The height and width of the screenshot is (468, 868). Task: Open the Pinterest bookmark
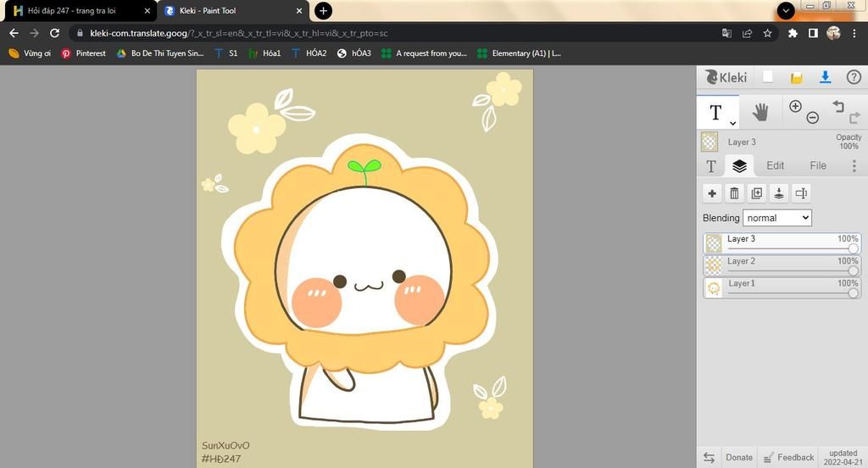[84, 53]
